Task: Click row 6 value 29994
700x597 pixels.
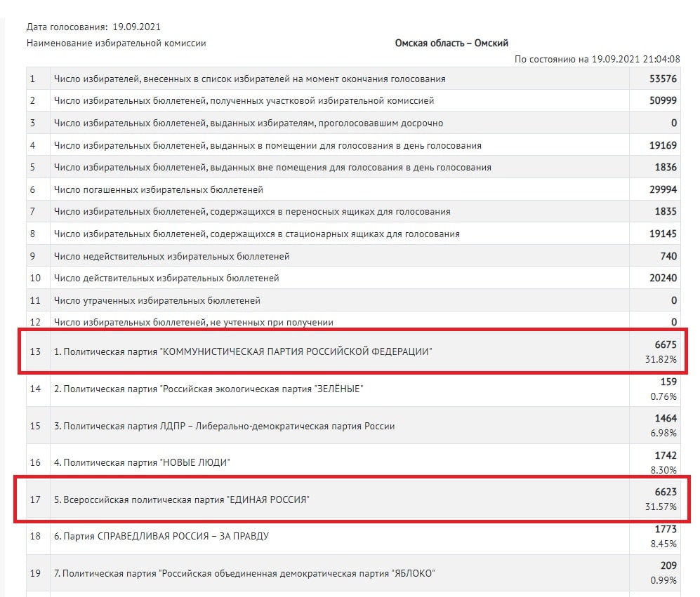Action: [663, 189]
